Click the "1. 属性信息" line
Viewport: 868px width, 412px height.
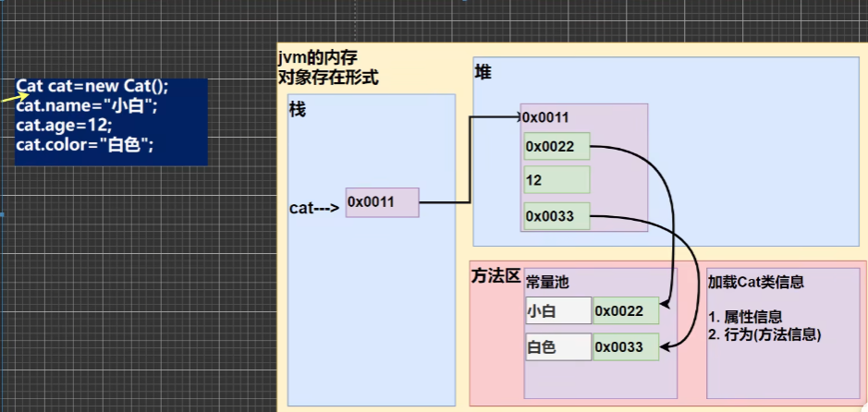click(746, 317)
